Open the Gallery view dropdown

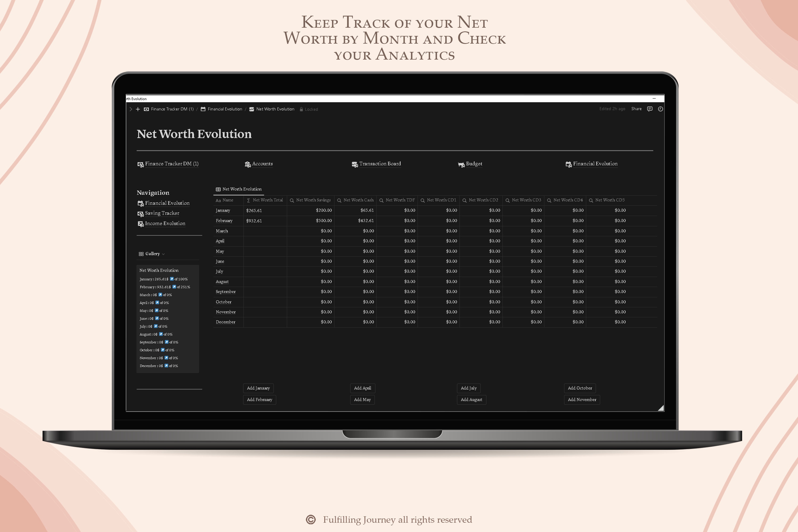[x=152, y=254]
